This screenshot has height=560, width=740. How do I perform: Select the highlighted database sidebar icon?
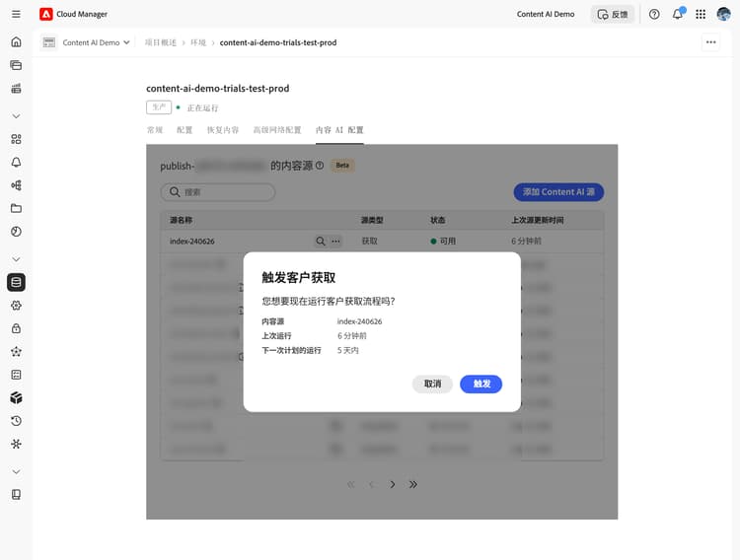(x=16, y=283)
